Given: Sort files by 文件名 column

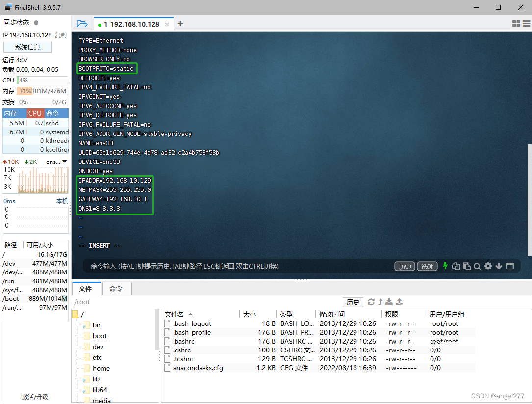Looking at the screenshot, I should point(201,314).
